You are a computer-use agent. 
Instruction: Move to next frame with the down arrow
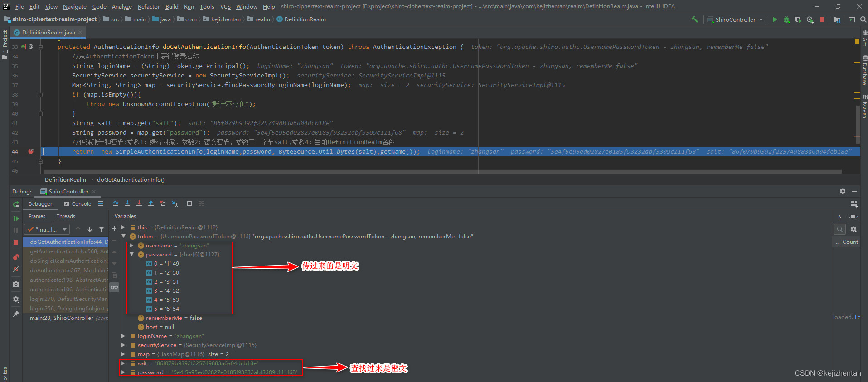pyautogui.click(x=90, y=229)
